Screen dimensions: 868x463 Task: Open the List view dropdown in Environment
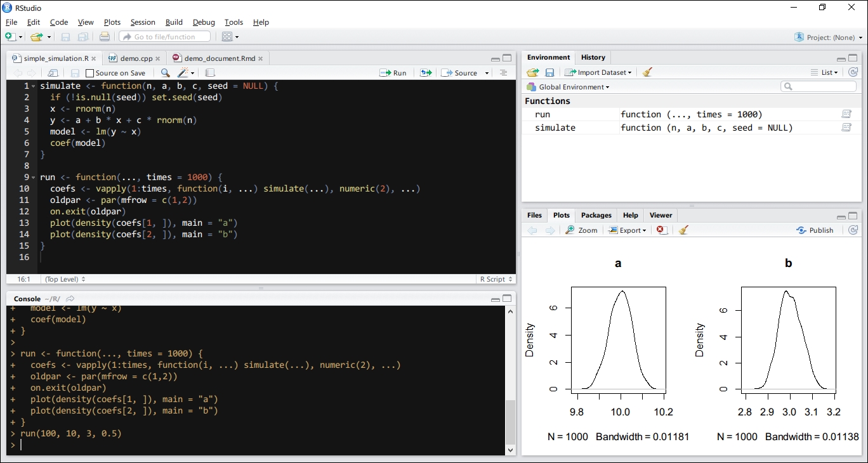824,72
